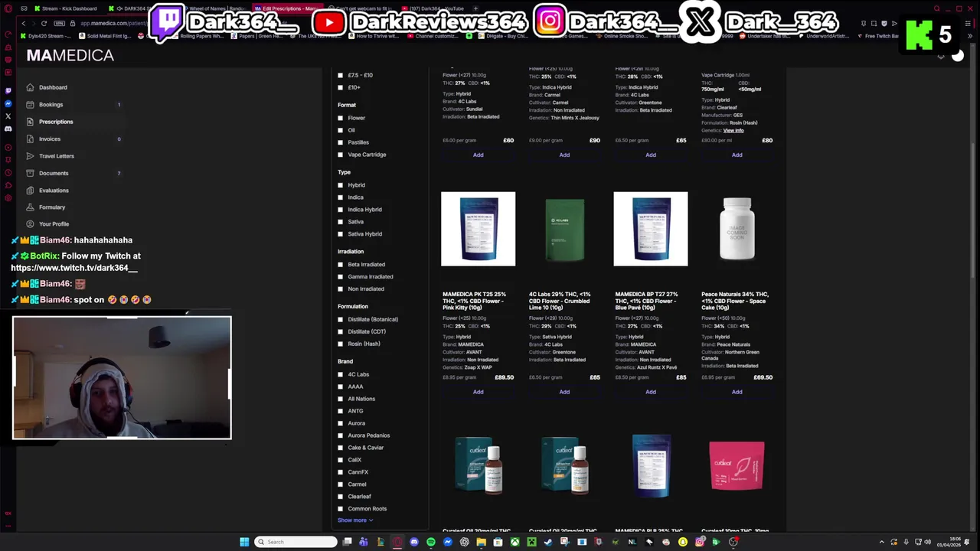Open Twitch in the Opera sidebar
Screen dimensions: 980x551
pyautogui.click(x=8, y=90)
